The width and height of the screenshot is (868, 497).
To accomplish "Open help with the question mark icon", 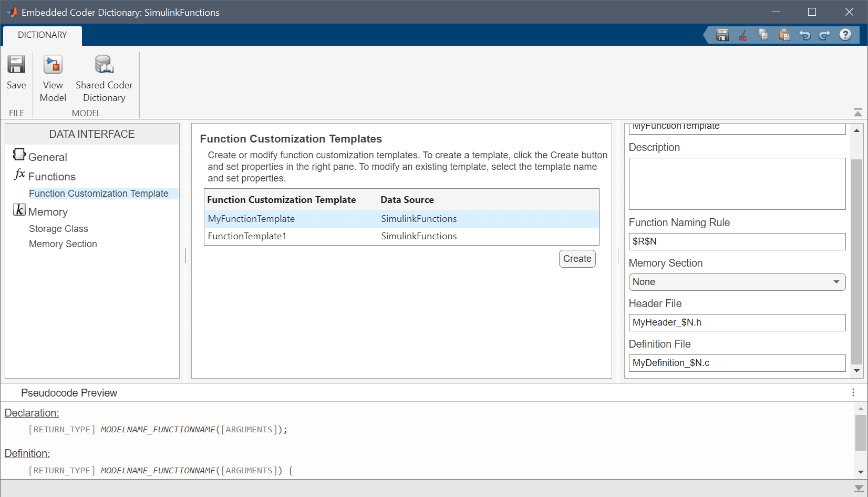I will point(845,35).
